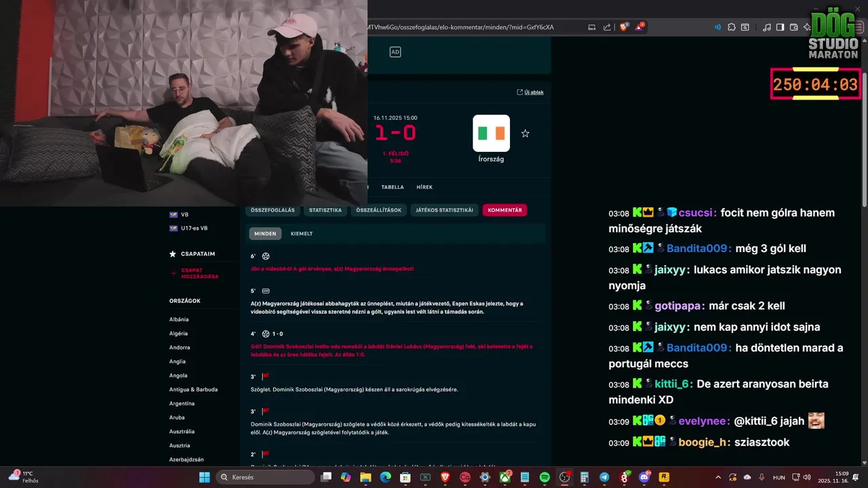
Task: Click the microphone icon in system tray
Action: (x=762, y=477)
